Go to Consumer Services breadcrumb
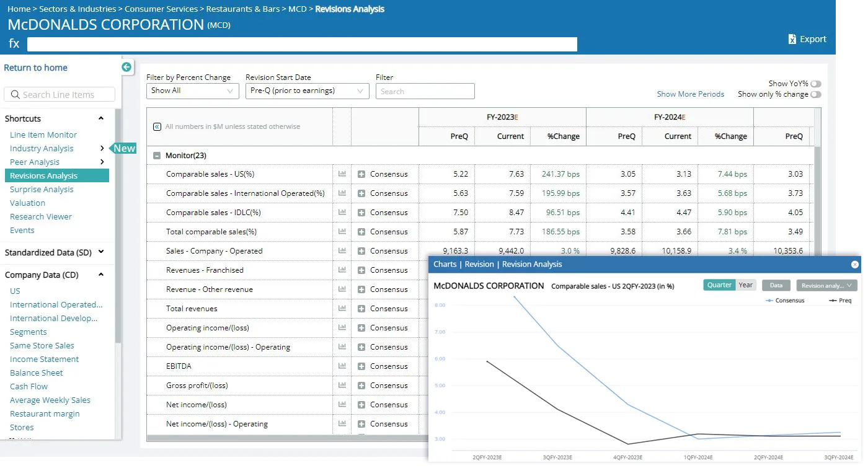The image size is (868, 468). point(161,9)
